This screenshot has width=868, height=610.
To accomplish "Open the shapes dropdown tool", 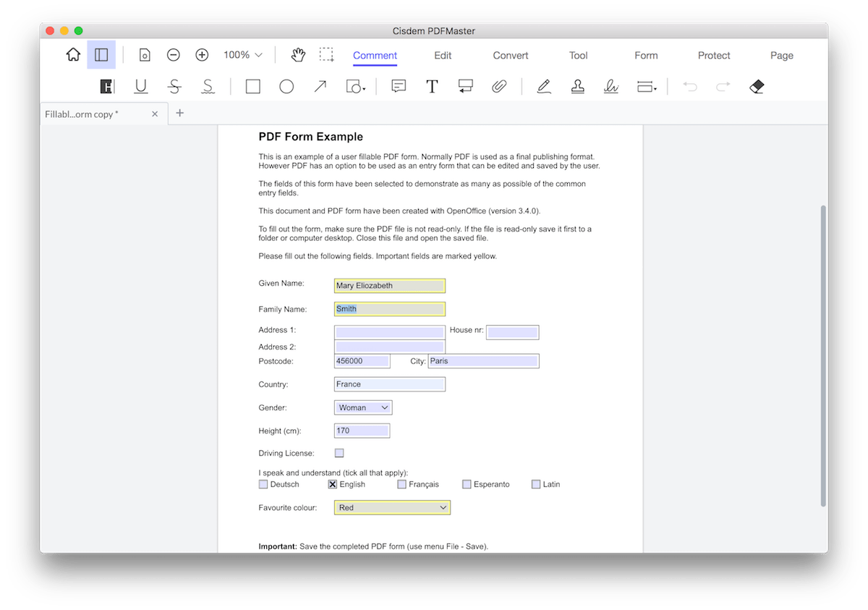I will click(x=356, y=87).
